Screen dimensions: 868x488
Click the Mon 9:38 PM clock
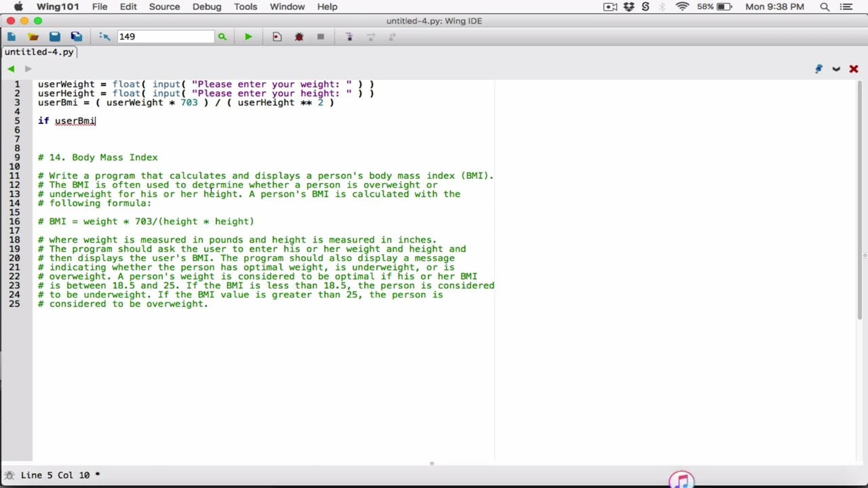pos(774,7)
